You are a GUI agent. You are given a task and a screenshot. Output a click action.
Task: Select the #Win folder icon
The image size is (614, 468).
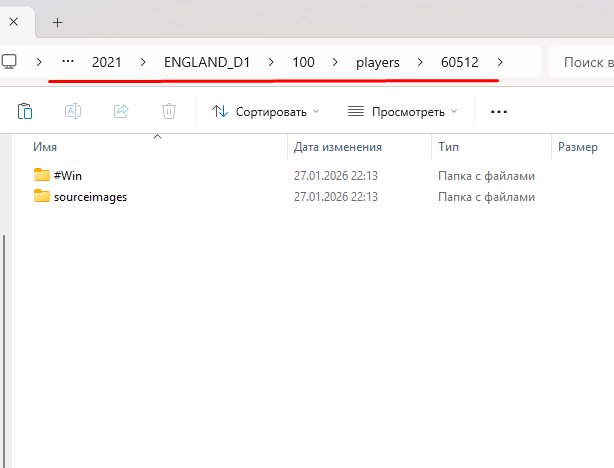42,175
